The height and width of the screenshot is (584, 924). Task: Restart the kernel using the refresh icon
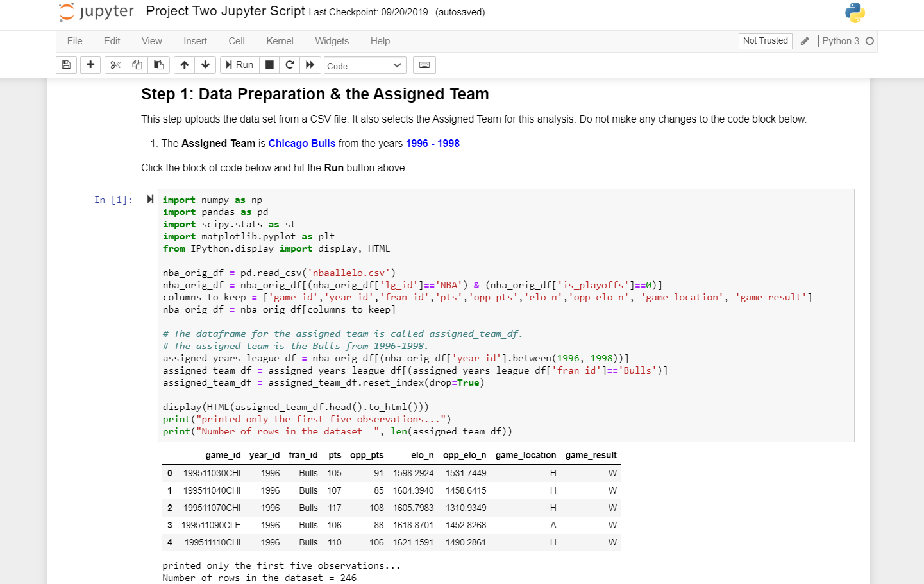[289, 65]
